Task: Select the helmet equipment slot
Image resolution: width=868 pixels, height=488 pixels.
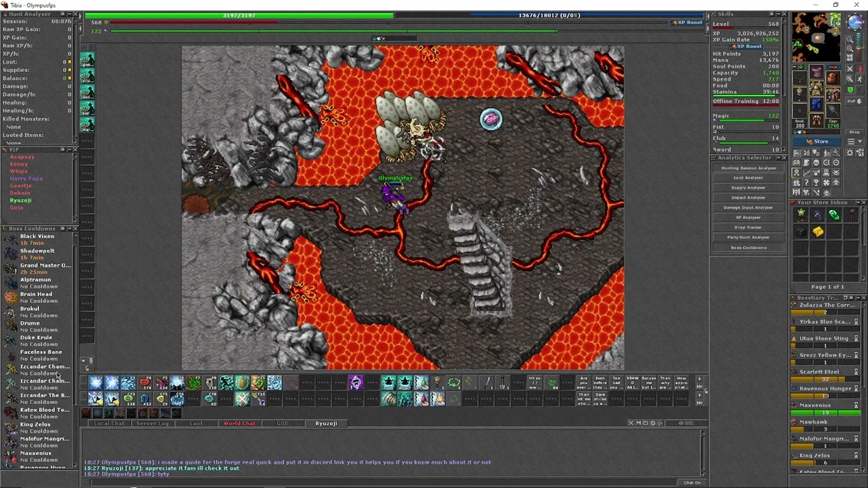Action: tap(816, 73)
